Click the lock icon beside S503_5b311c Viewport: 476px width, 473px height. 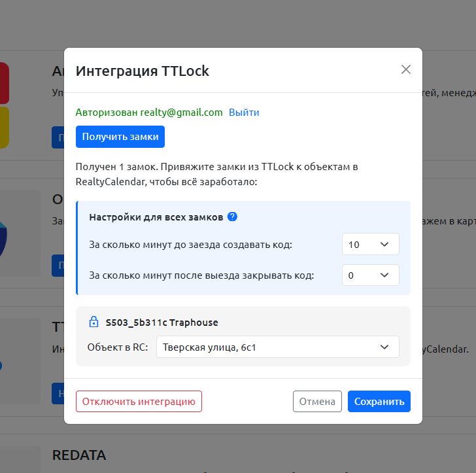[93, 322]
